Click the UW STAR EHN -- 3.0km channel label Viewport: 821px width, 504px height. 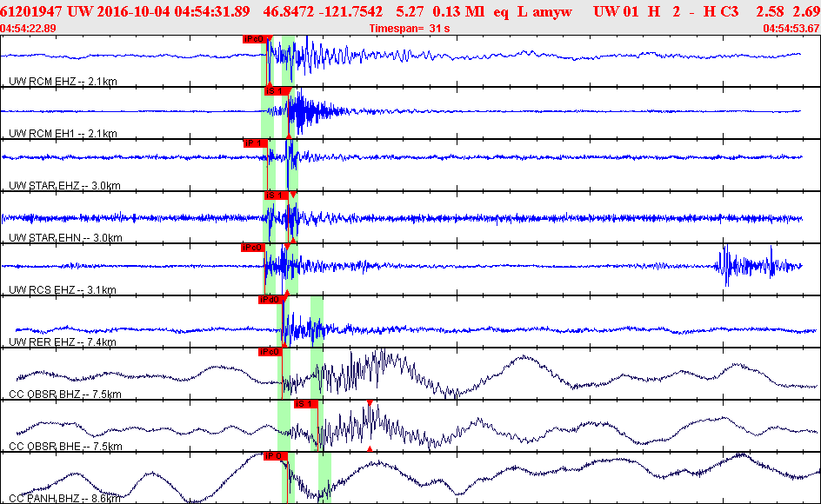coord(65,237)
